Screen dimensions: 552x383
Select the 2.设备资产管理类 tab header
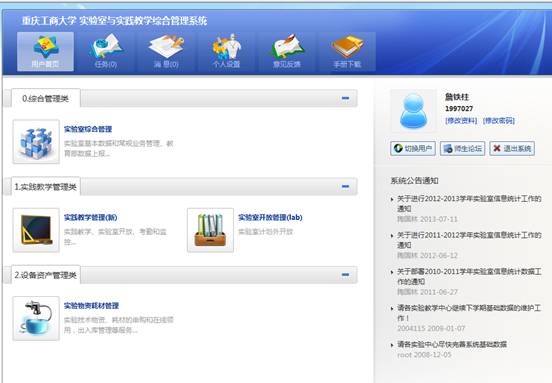(x=46, y=275)
